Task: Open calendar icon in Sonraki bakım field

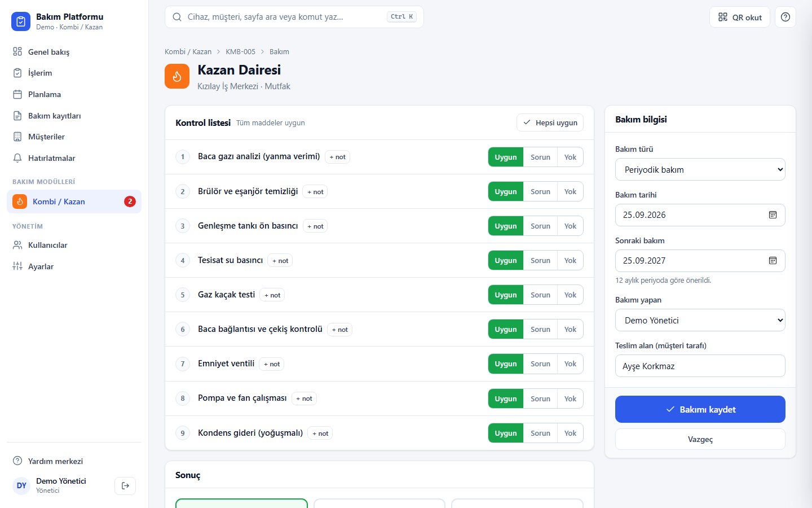Action: point(773,261)
